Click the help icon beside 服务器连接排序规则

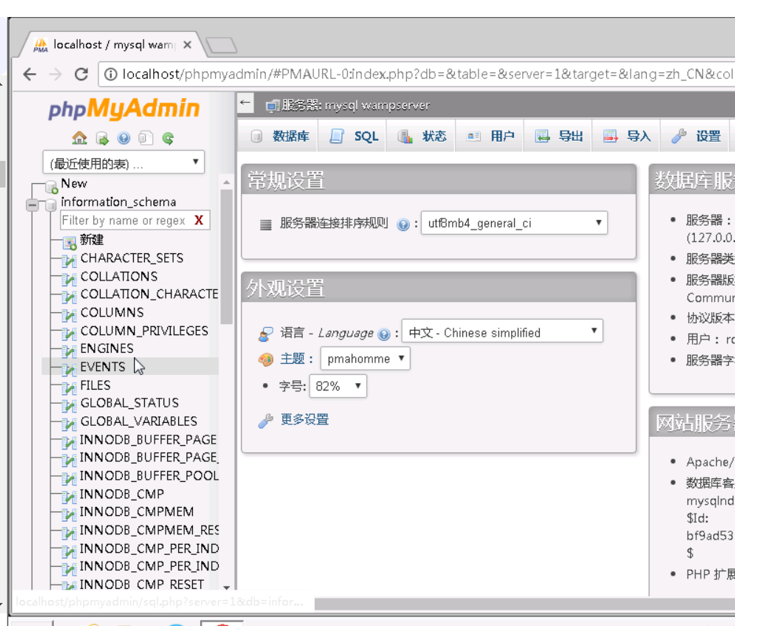pos(403,224)
